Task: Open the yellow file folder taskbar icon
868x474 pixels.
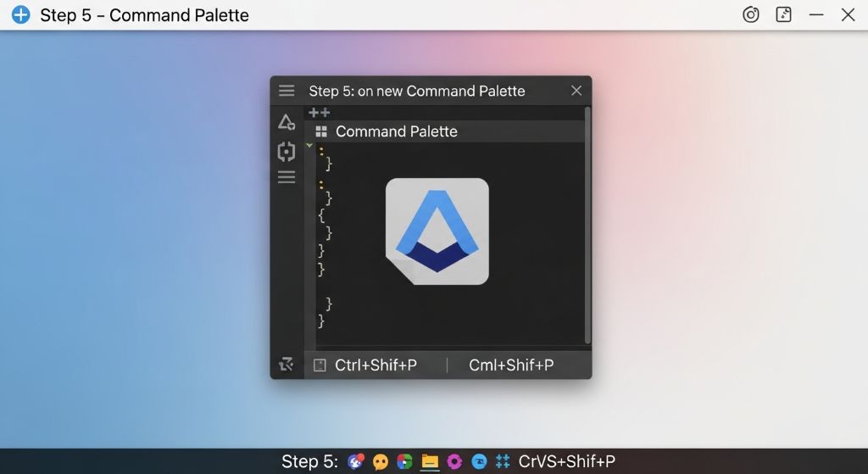Action: coord(430,461)
